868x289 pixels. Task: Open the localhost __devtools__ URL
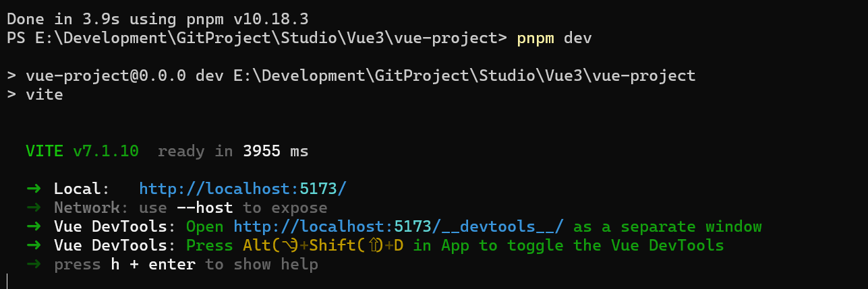pos(399,226)
